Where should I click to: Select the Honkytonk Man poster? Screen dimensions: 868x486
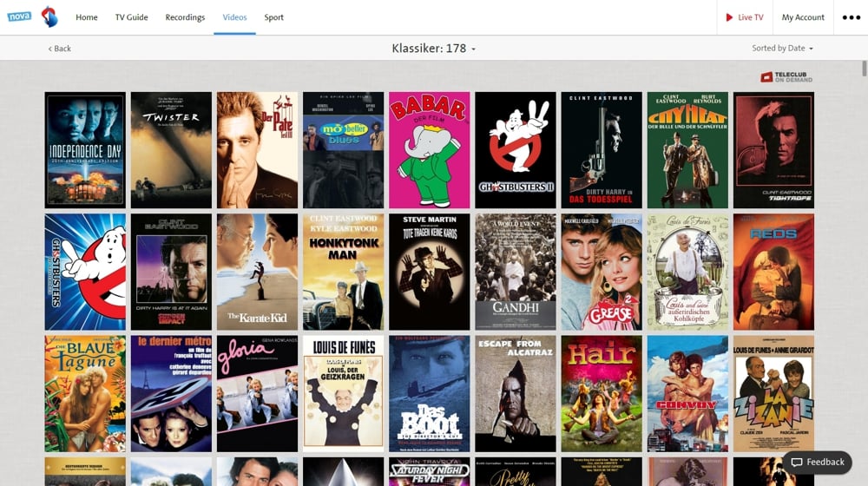point(343,272)
